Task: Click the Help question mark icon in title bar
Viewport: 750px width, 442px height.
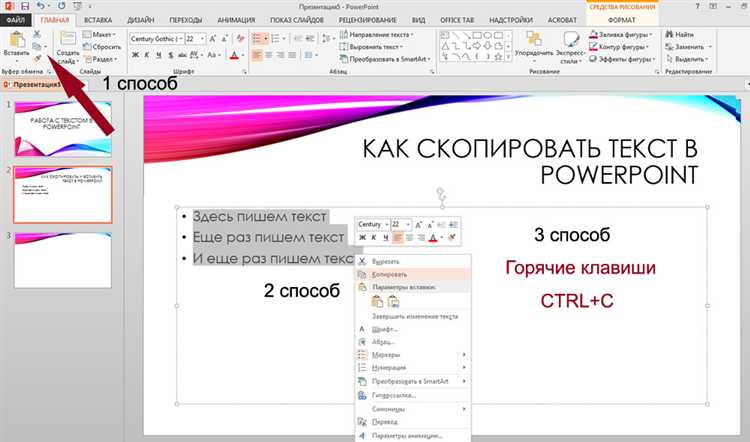Action: (x=698, y=6)
